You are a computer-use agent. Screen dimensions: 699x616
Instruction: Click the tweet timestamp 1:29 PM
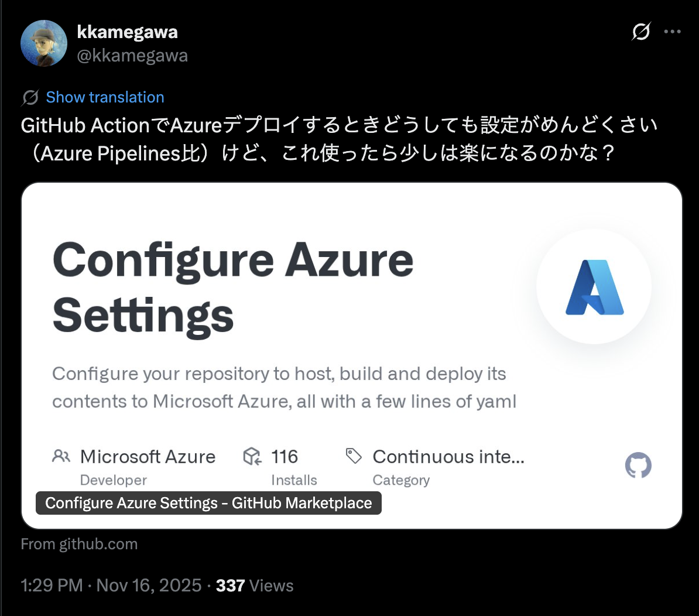point(52,585)
